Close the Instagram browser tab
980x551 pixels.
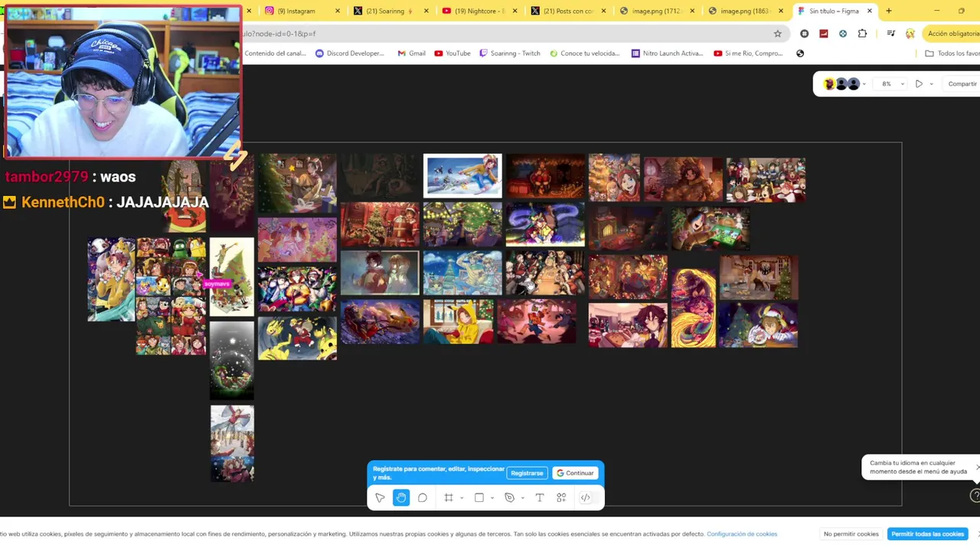pyautogui.click(x=338, y=11)
